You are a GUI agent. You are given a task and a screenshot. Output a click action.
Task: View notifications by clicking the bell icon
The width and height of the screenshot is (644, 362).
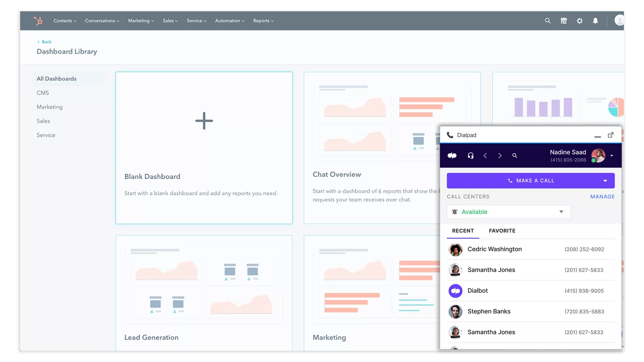[596, 21]
